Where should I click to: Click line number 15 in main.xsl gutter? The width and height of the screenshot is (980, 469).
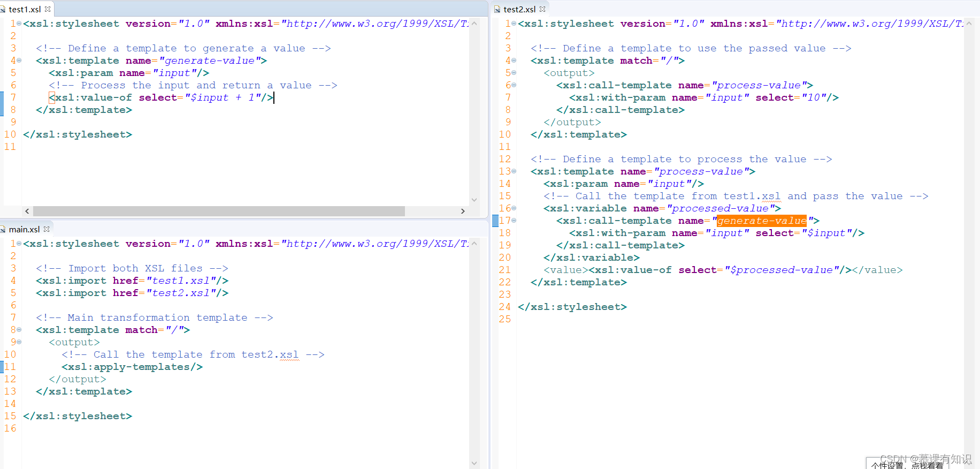[10, 416]
